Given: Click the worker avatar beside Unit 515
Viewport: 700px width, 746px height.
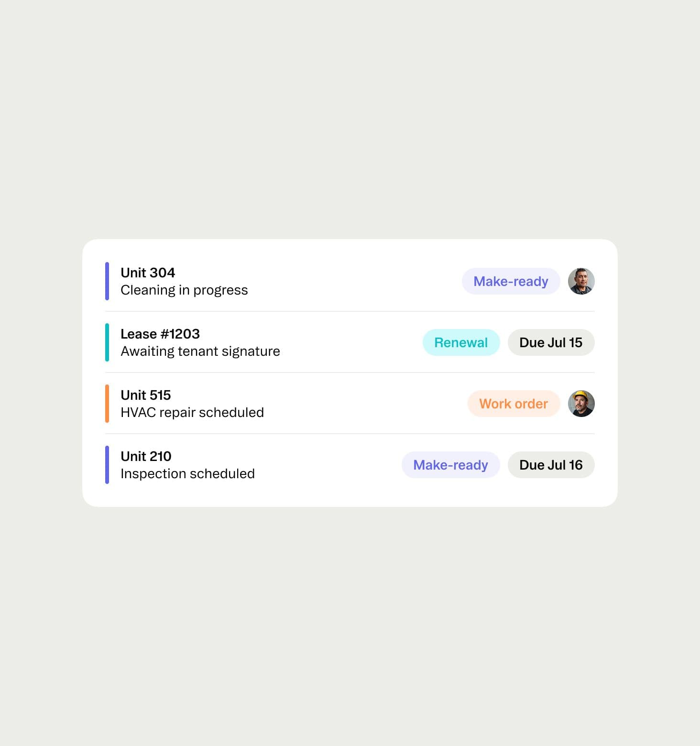Looking at the screenshot, I should 581,404.
